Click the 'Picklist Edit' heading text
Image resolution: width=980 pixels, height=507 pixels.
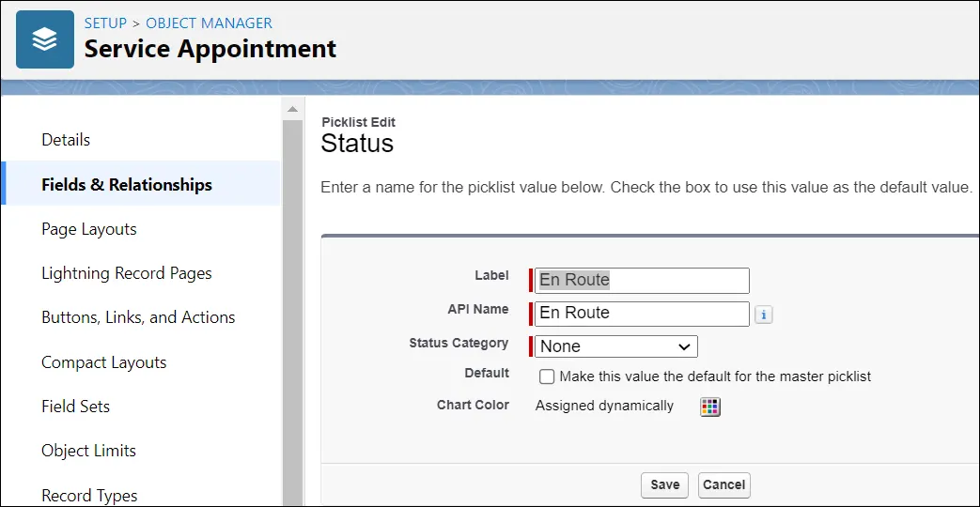358,122
